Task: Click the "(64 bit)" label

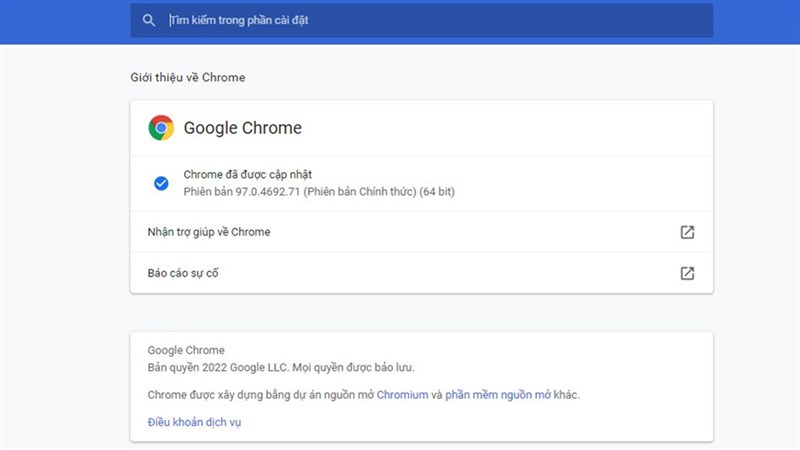Action: point(437,190)
